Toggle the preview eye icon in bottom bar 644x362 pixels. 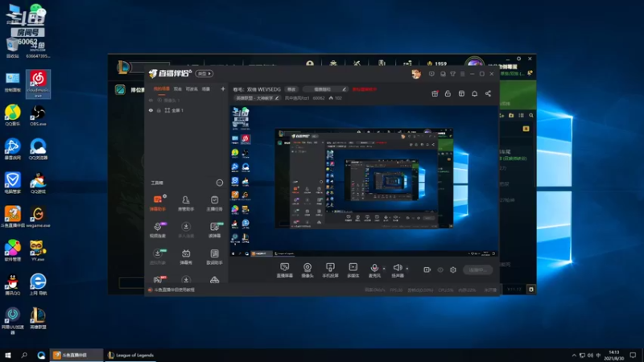[x=440, y=269]
